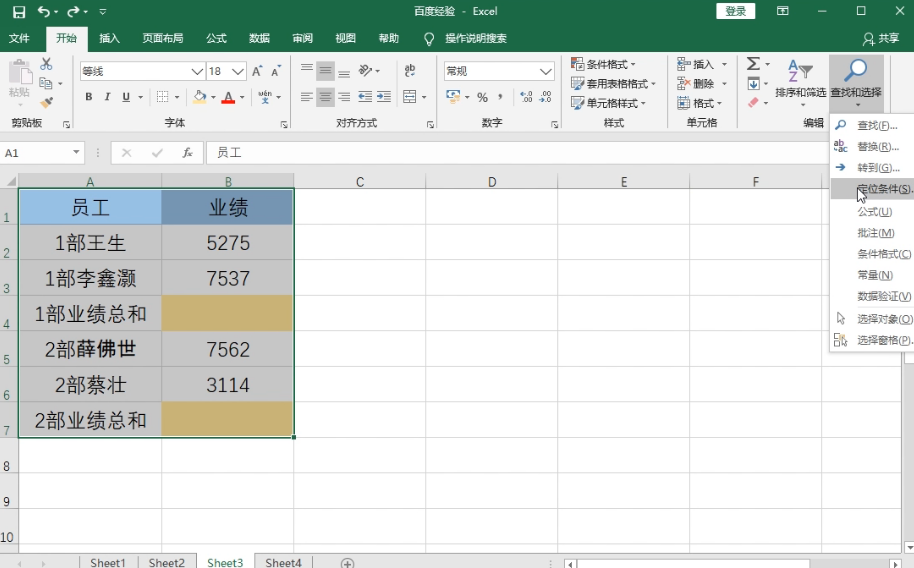Switch to the 插入 ribbon tab
This screenshot has height=568, width=914.
[109, 38]
